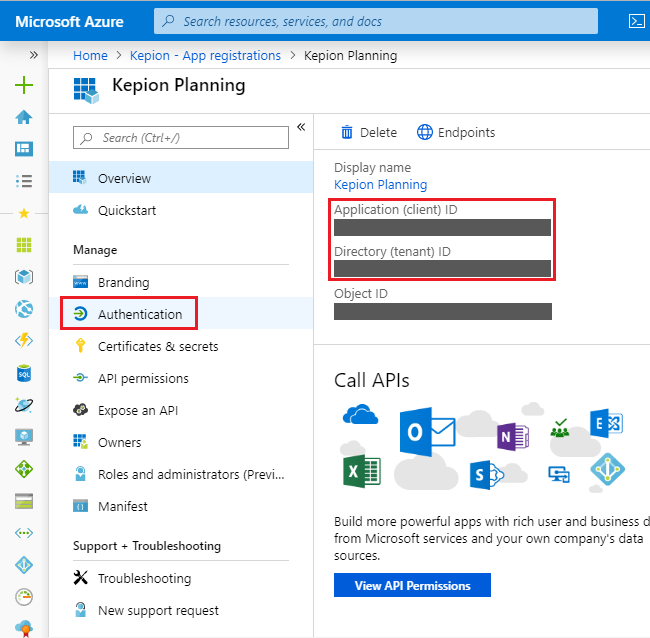Open Branding menu item
Viewport: 650px width, 638px height.
[181, 282]
